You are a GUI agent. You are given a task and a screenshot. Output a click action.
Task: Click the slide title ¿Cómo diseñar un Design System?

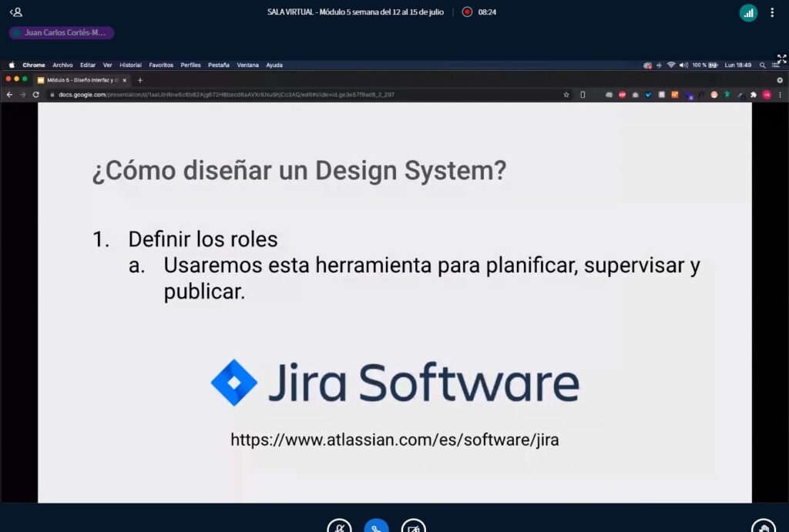[x=299, y=170]
